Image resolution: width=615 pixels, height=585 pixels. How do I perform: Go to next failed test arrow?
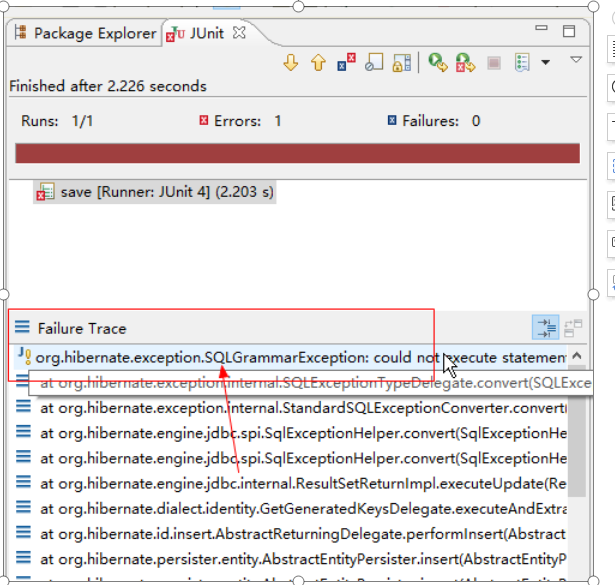pos(291,63)
